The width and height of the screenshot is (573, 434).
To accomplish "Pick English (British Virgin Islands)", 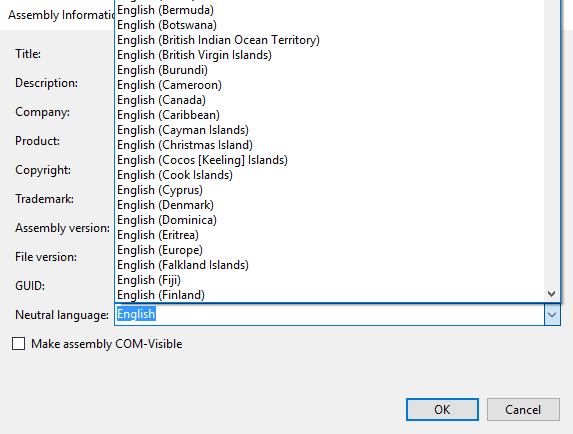I will click(330, 55).
